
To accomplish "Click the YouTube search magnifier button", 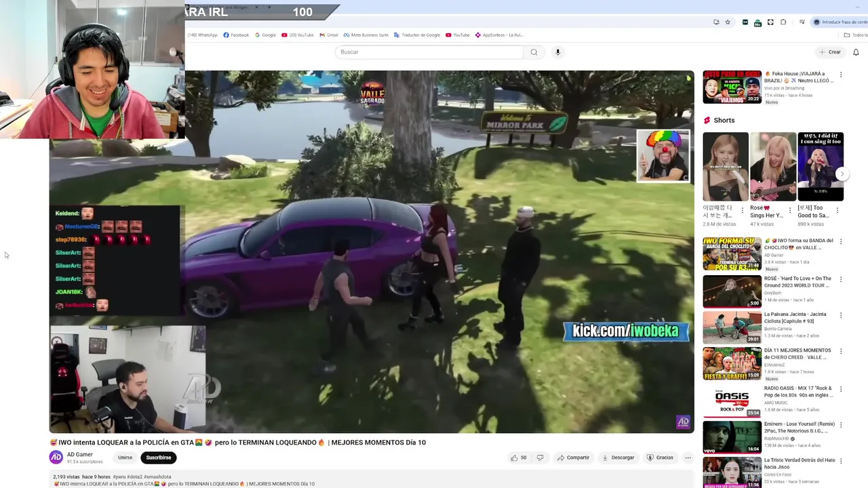I will pyautogui.click(x=534, y=52).
